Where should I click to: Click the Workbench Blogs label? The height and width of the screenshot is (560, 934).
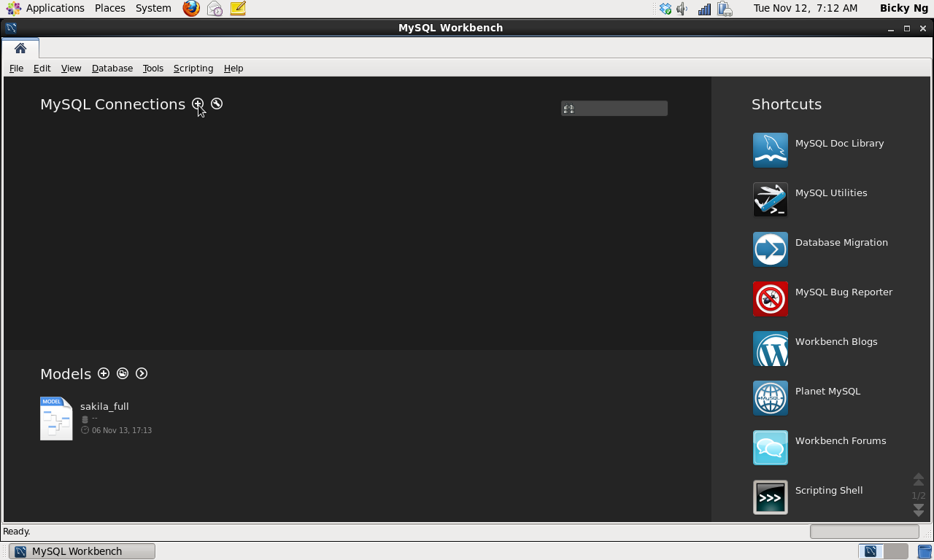[x=836, y=342]
